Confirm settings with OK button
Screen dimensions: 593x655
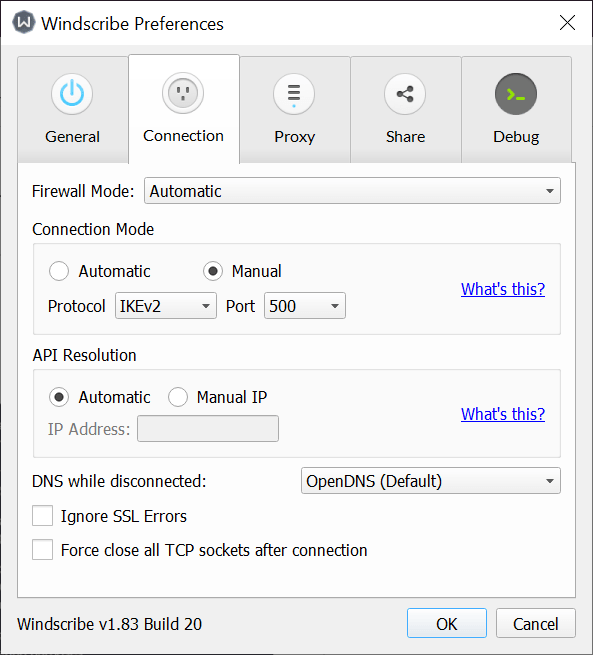coord(447,623)
